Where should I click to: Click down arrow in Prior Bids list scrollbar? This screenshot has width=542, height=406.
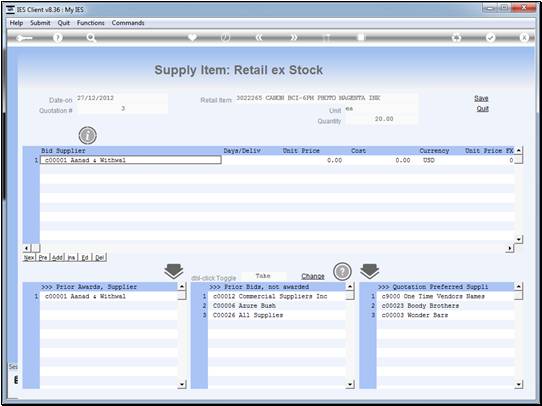(x=350, y=384)
